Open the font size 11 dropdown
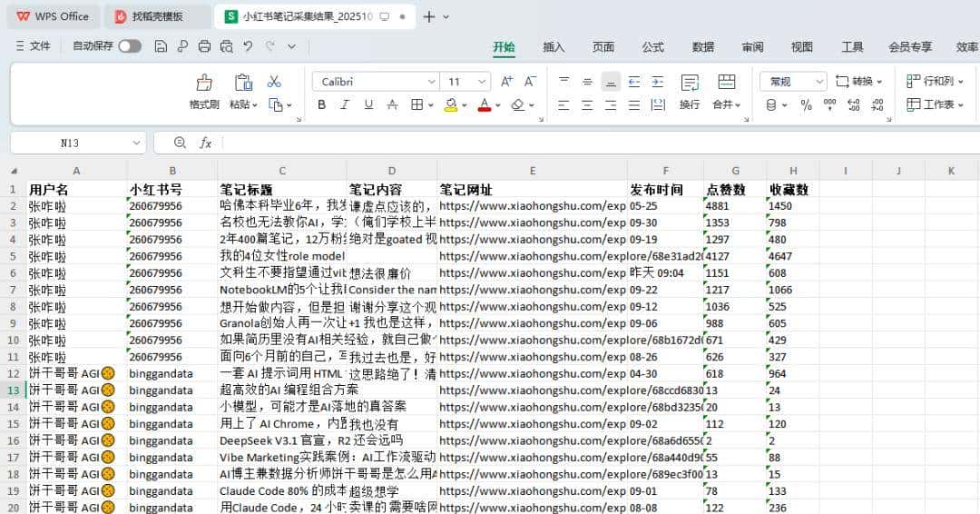This screenshot has width=980, height=514. coord(481,82)
